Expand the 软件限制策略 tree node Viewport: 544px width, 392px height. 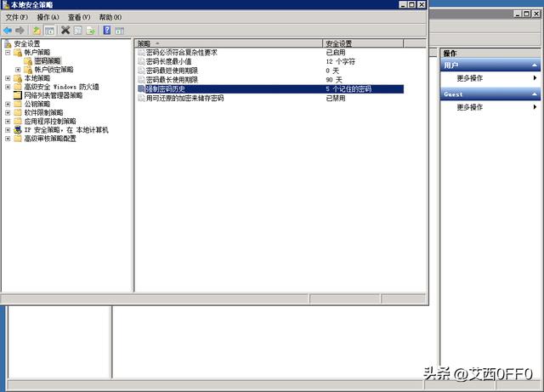click(x=8, y=113)
